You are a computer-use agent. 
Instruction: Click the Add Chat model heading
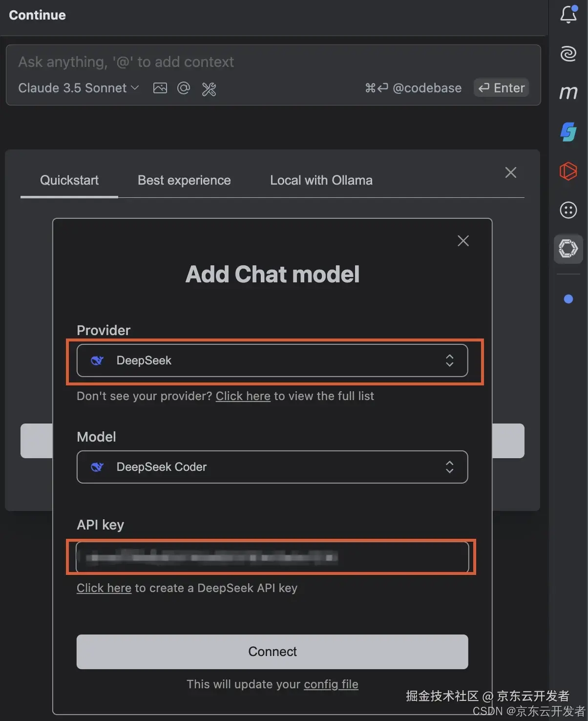click(x=273, y=274)
